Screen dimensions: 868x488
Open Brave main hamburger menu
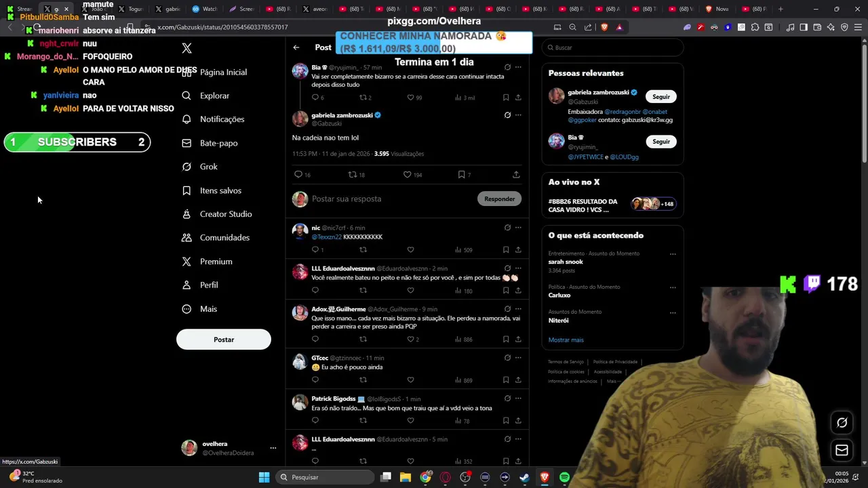pos(858,27)
